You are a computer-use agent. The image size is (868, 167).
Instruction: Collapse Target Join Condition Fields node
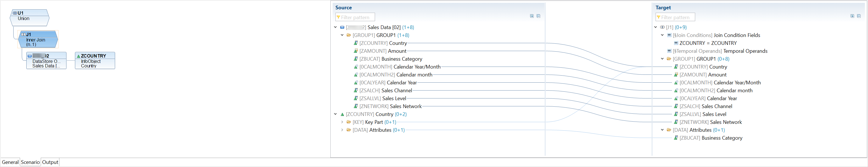pyautogui.click(x=662, y=35)
